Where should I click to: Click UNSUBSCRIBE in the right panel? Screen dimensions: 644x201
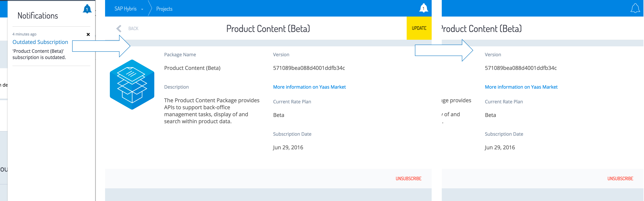click(x=620, y=178)
